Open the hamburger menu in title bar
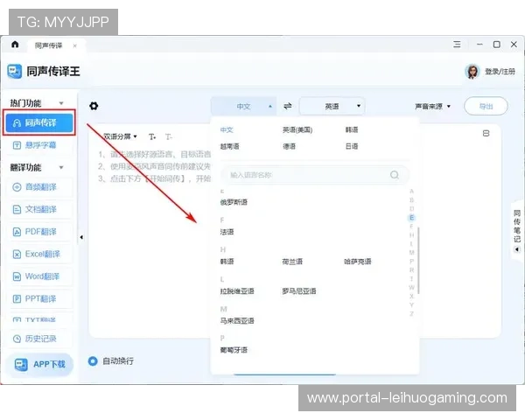This screenshot has width=525, height=420. point(457,45)
